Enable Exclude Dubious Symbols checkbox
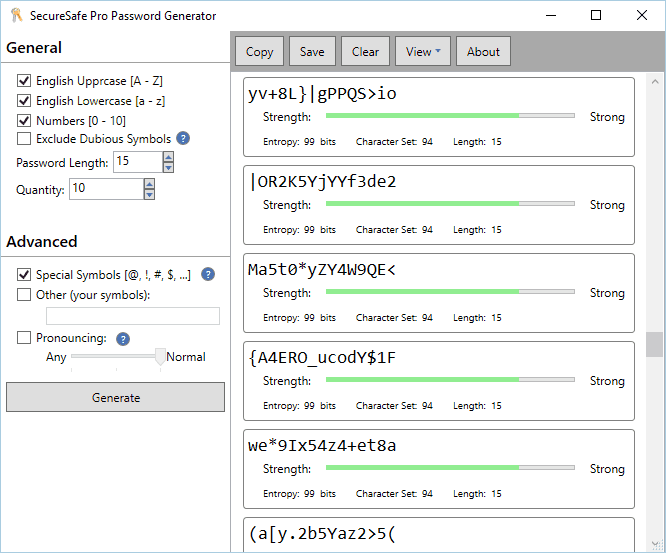 click(x=24, y=138)
